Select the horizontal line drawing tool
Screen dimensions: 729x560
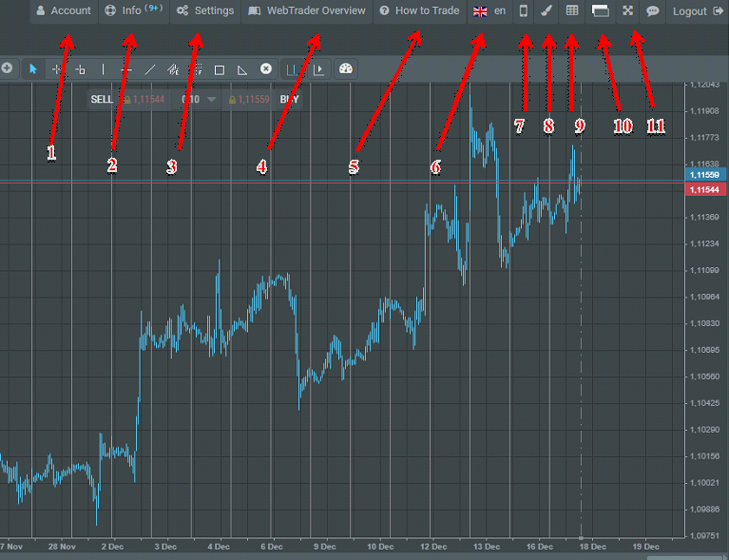click(x=126, y=69)
